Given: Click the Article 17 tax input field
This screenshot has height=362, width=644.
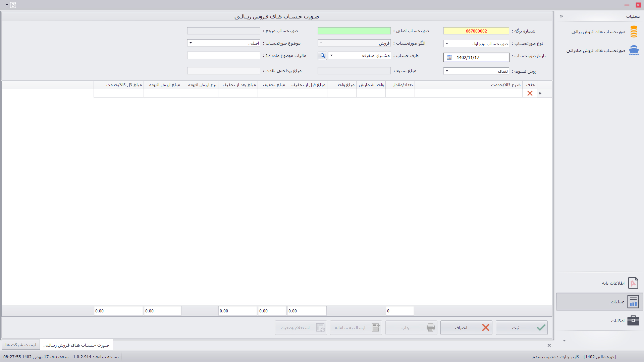Looking at the screenshot, I should (223, 56).
